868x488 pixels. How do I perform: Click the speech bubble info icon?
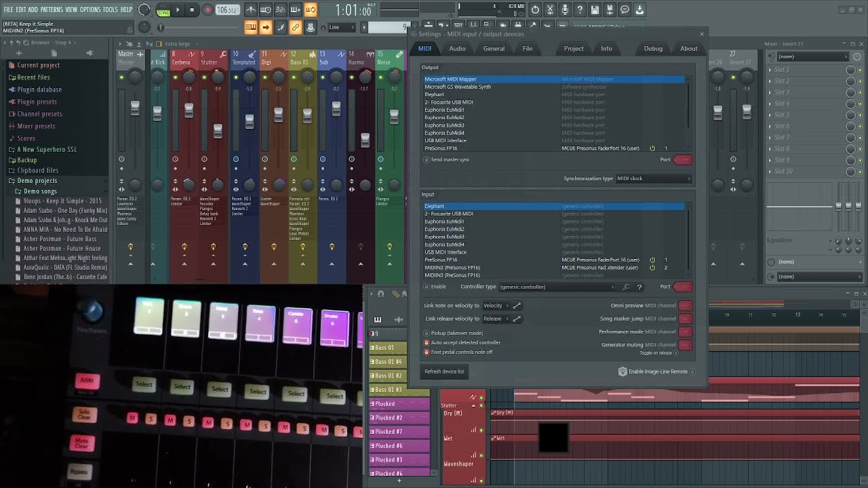(x=625, y=10)
